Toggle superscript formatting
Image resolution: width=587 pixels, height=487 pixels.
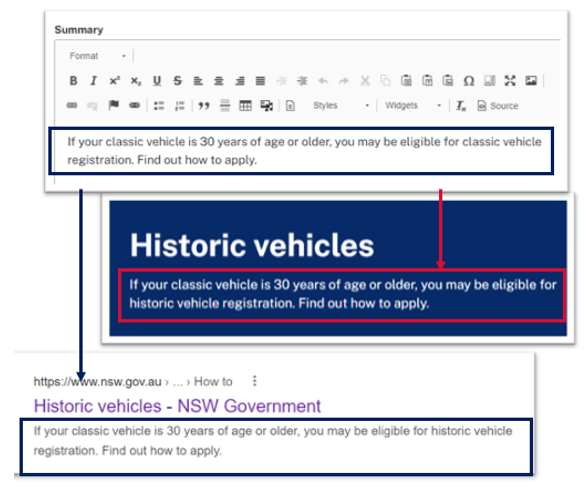point(115,80)
